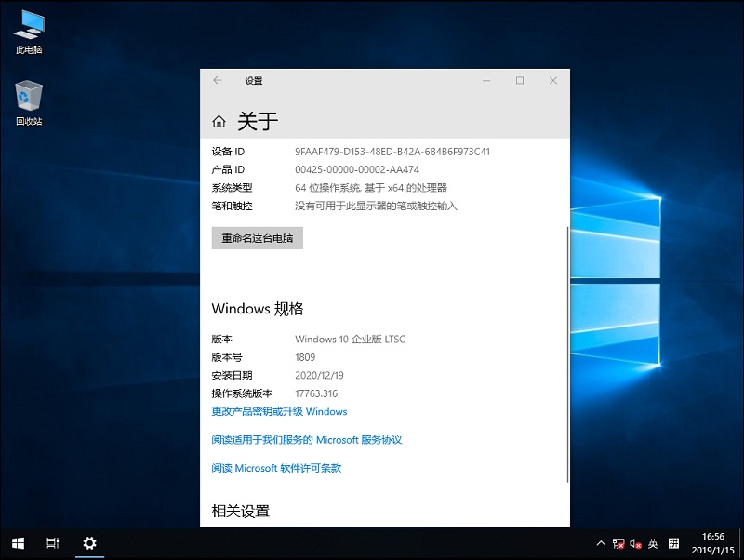Open Task View from the taskbar
Image resolution: width=744 pixels, height=560 pixels.
(53, 543)
